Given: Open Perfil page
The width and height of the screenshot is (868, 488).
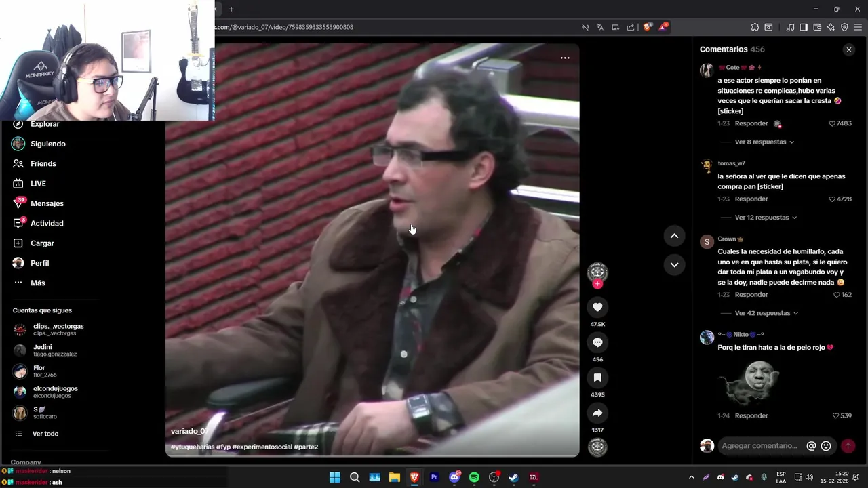Looking at the screenshot, I should click(31, 263).
